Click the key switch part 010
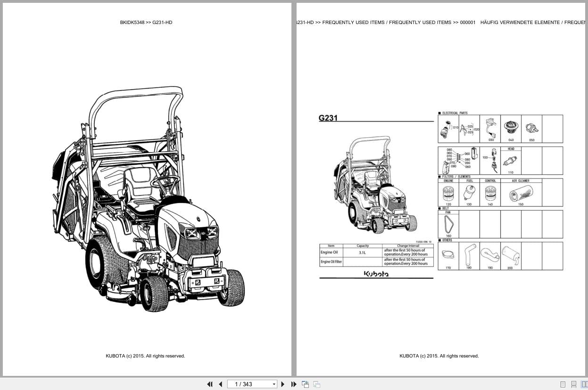Screen dimensions: 588x390 click(x=445, y=129)
